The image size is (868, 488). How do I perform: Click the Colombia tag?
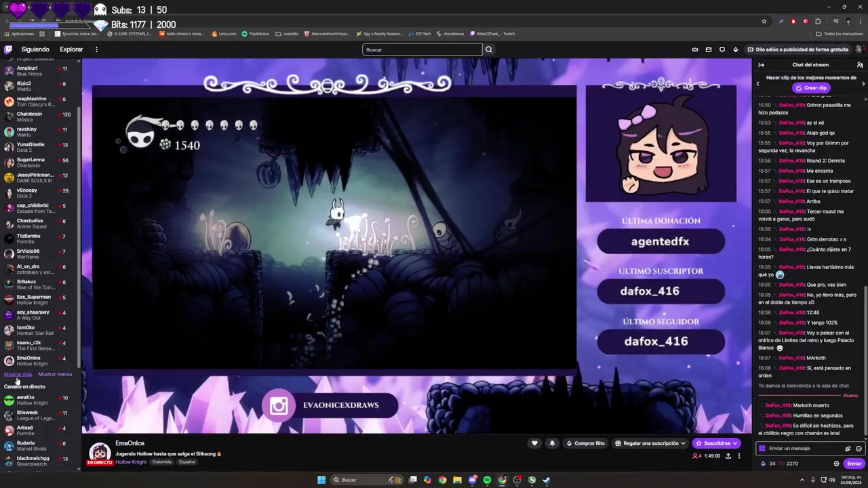click(x=162, y=462)
